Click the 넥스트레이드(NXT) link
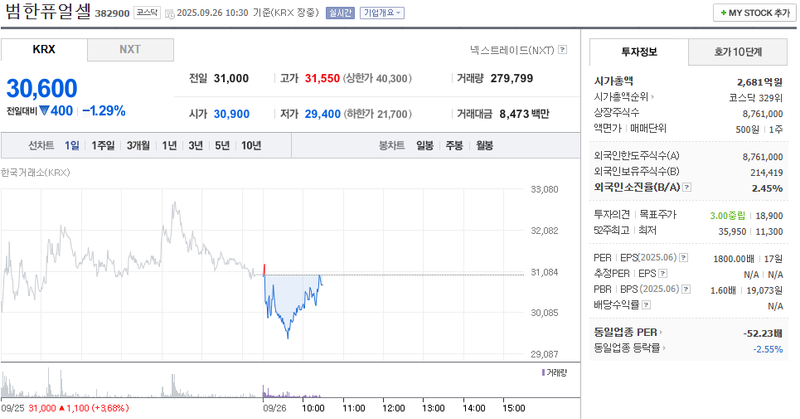This screenshot has height=419, width=800. pyautogui.click(x=512, y=50)
